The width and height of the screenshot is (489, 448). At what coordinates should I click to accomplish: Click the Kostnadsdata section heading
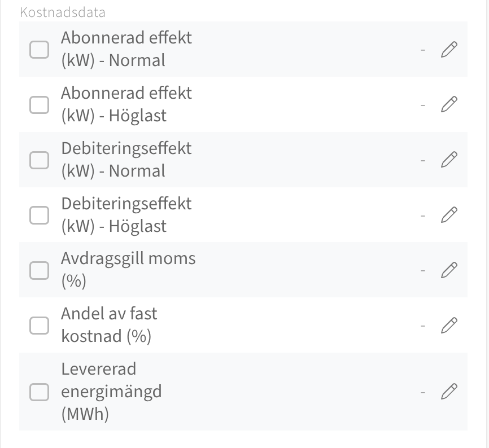click(x=63, y=12)
